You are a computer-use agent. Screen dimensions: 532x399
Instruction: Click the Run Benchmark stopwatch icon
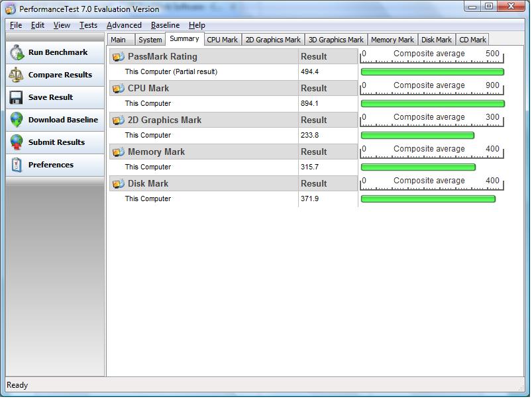[17, 52]
